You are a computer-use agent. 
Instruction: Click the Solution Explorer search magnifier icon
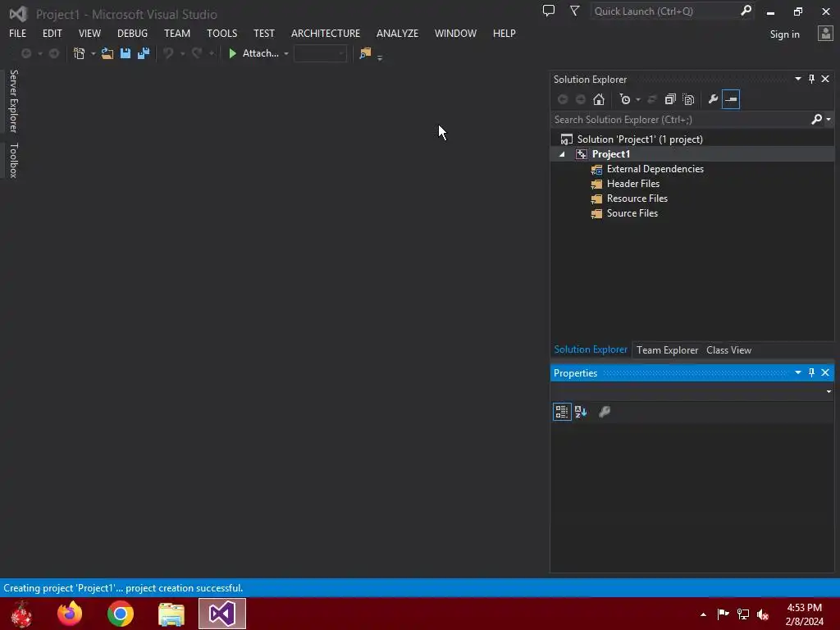(816, 119)
